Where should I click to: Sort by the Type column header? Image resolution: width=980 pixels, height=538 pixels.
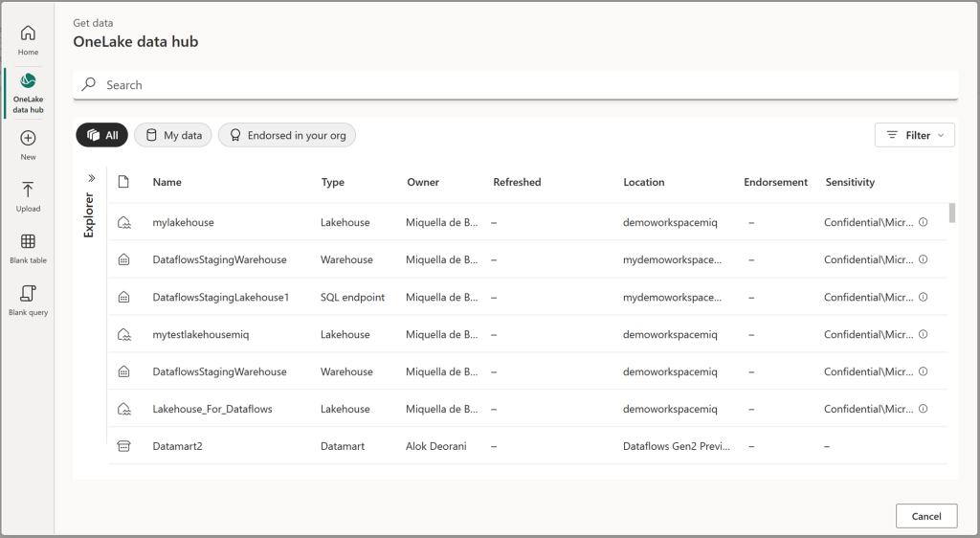[x=332, y=182]
